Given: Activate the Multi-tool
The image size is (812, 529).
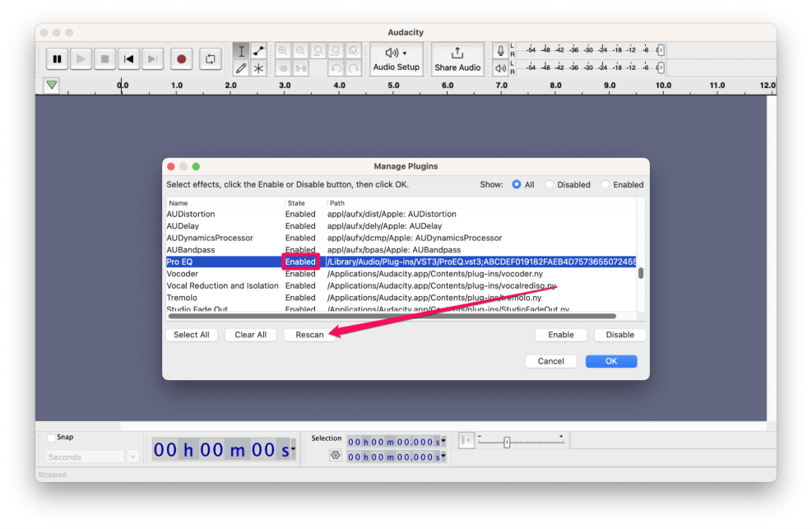Looking at the screenshot, I should 258,68.
